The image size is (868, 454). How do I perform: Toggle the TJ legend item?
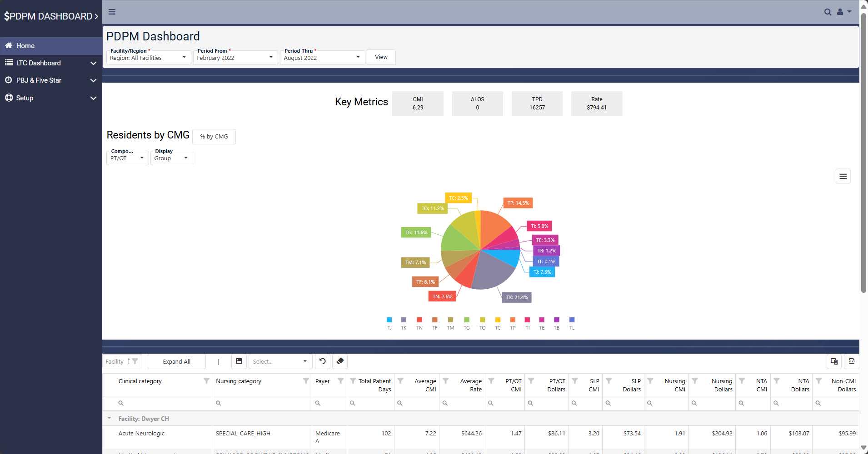tap(389, 323)
